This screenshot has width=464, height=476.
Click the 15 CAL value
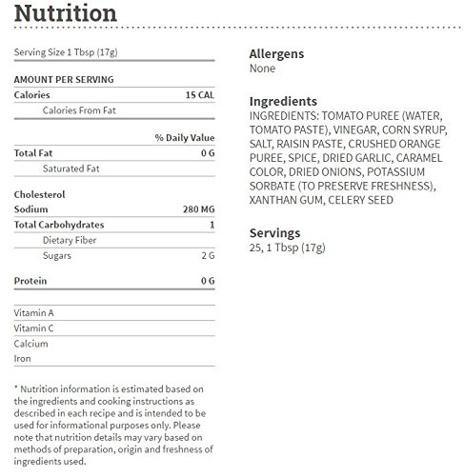coord(200,95)
